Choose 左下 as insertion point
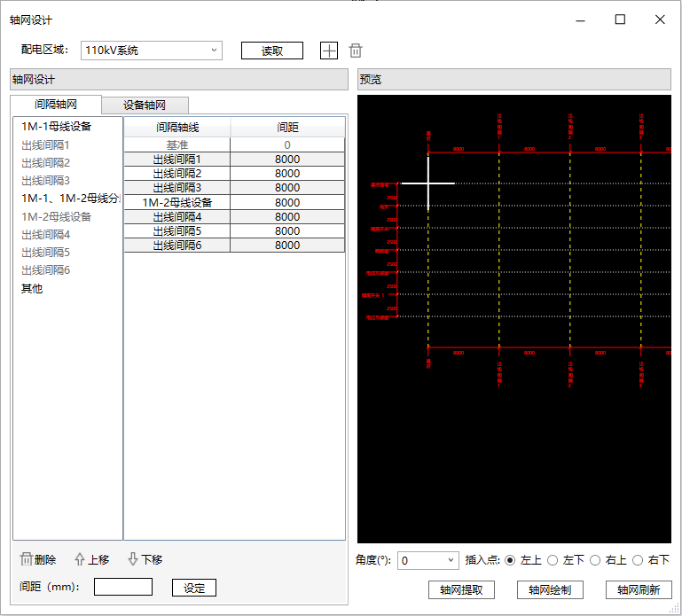 tap(553, 560)
